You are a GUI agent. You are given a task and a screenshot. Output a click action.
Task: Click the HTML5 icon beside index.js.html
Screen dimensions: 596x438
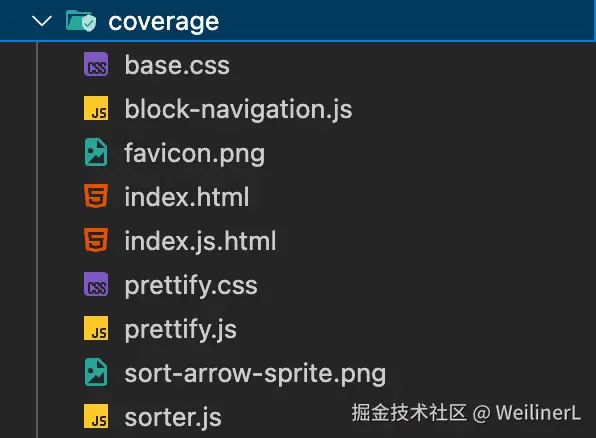tap(96, 240)
